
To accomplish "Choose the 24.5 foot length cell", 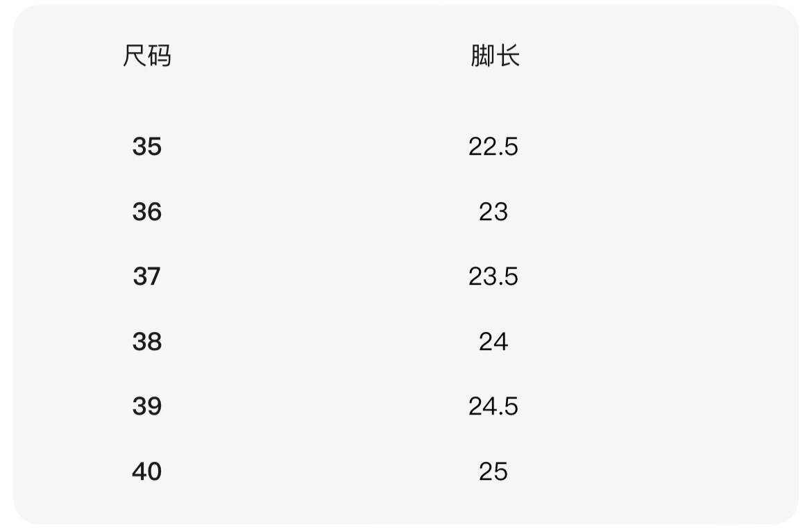I will click(x=493, y=406).
